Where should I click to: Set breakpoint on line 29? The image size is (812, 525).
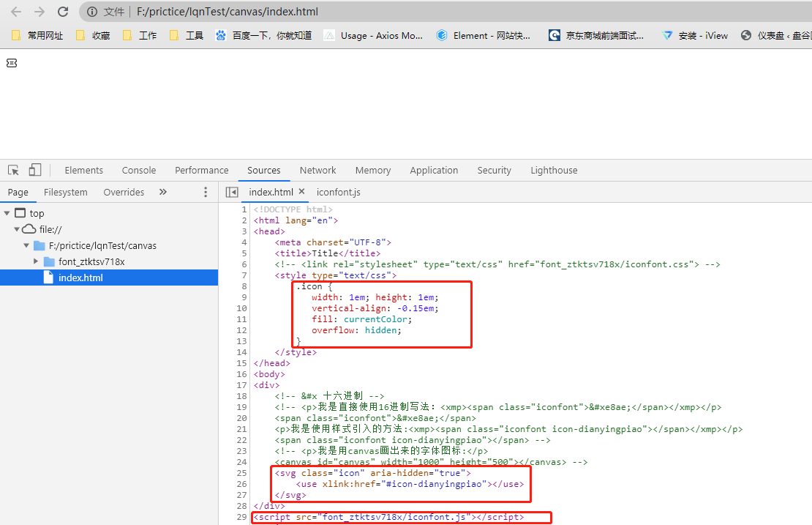[x=242, y=517]
